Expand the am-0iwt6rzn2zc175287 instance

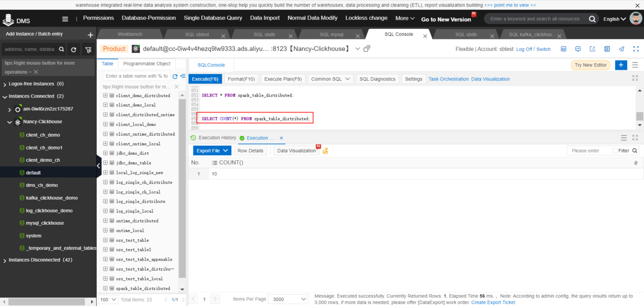tap(10, 109)
